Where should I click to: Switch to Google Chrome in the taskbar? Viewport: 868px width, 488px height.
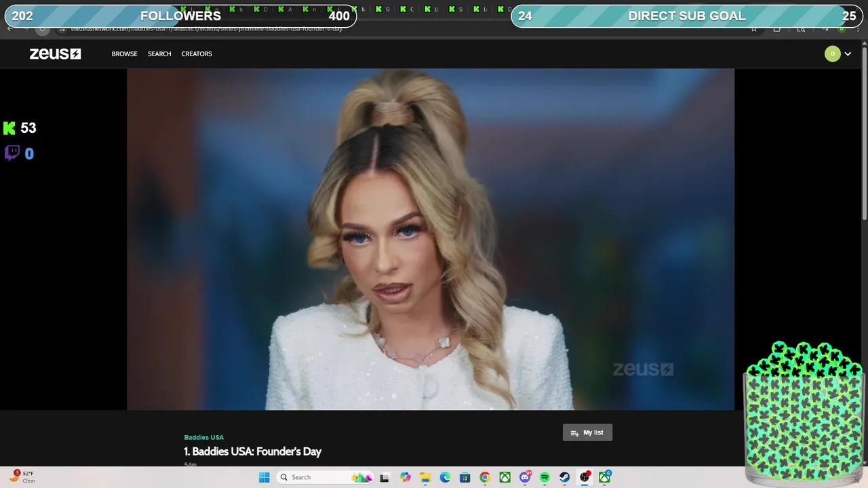[485, 477]
